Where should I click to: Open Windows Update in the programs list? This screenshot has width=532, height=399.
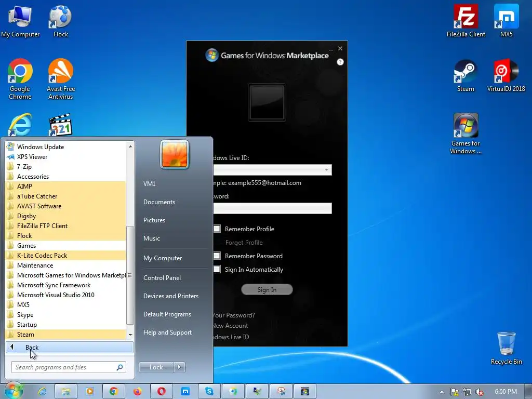(66, 147)
